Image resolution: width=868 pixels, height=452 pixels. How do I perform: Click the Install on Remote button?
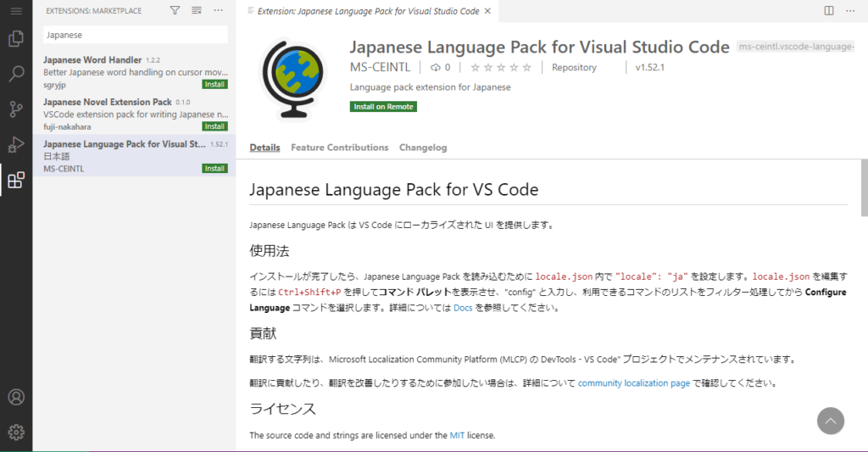pos(383,107)
